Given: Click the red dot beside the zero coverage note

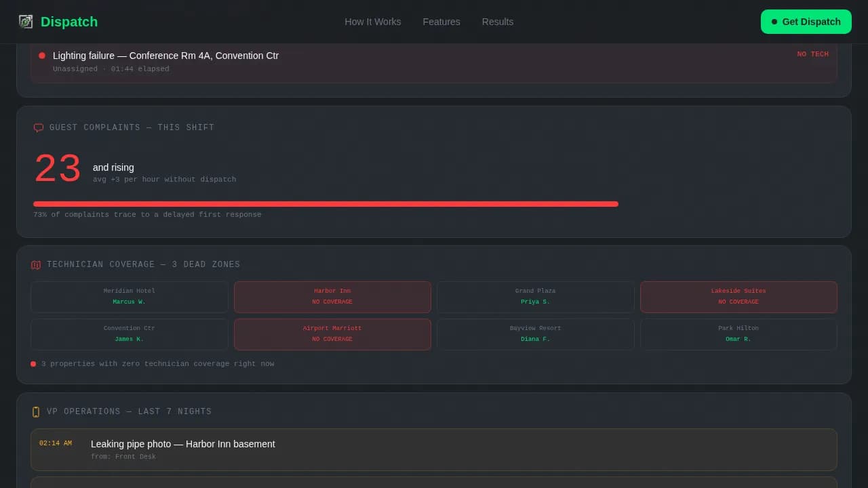Looking at the screenshot, I should point(33,364).
